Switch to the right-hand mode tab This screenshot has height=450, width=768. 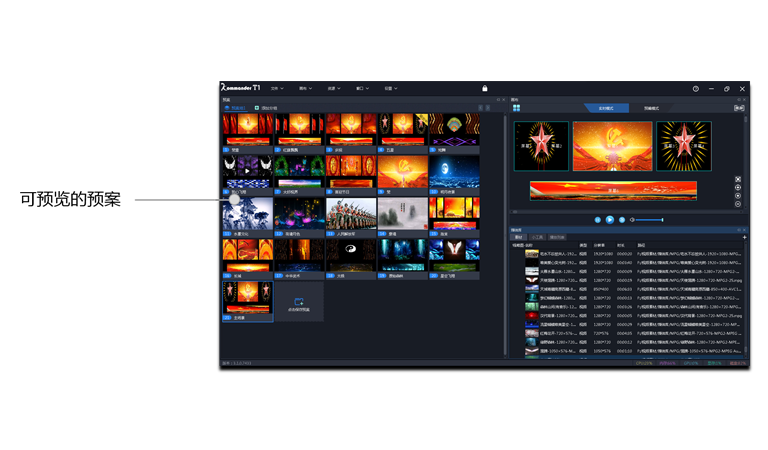click(x=651, y=108)
